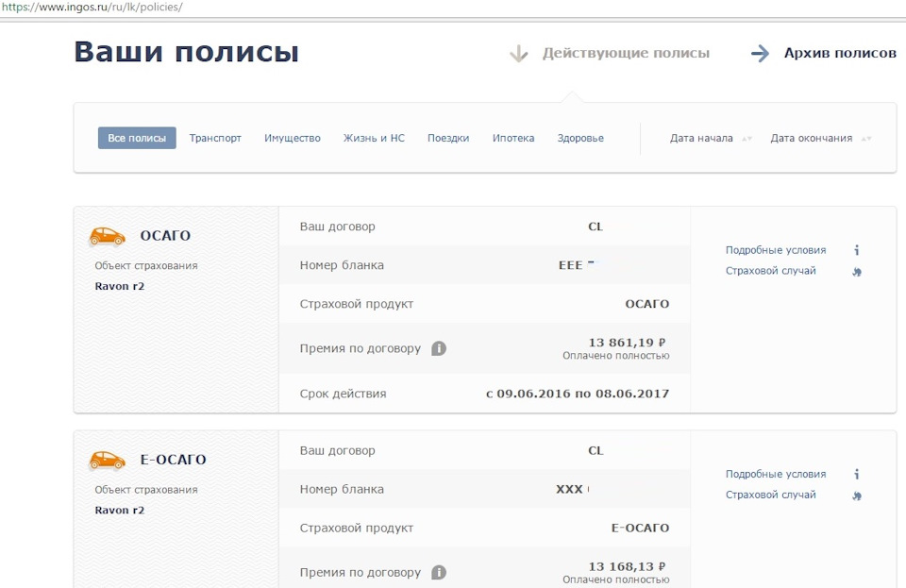This screenshot has width=906, height=588.
Task: Sort policies by Дата окончания
Action: (820, 139)
